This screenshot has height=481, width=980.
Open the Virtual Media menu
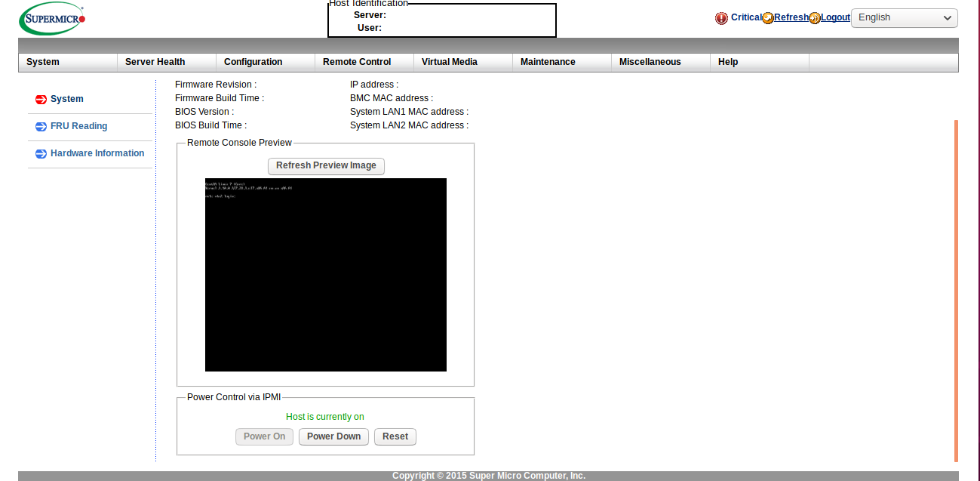click(449, 62)
